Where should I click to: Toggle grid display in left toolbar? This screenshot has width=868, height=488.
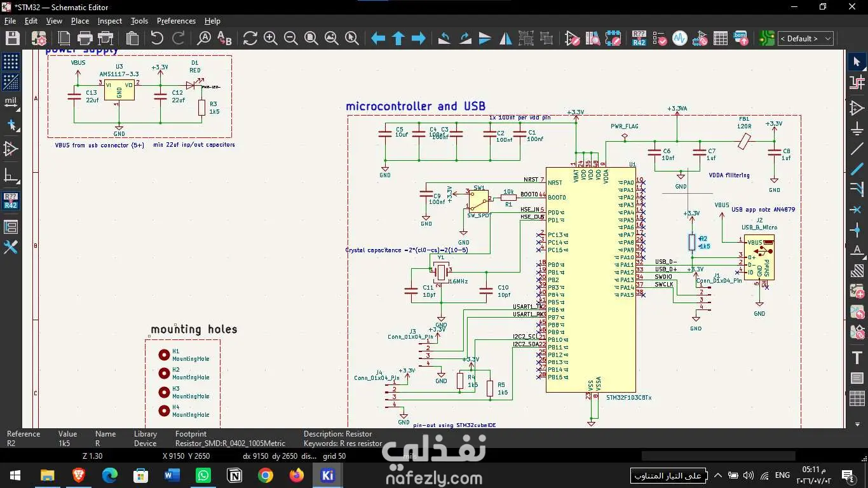[11, 62]
